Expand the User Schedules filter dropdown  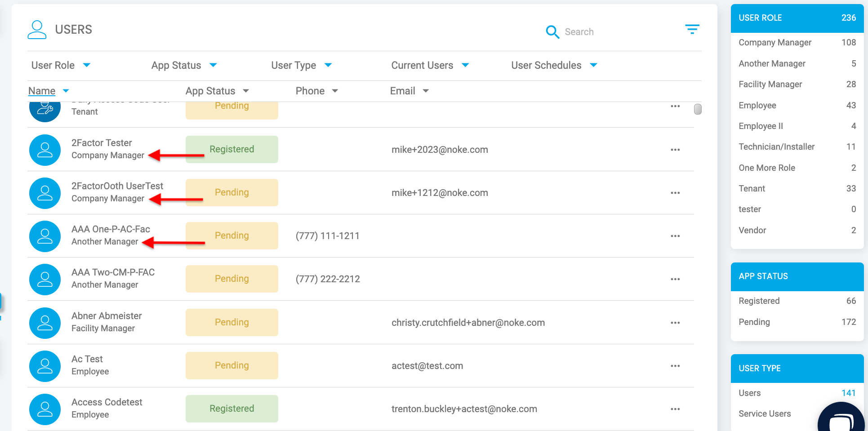click(x=554, y=65)
